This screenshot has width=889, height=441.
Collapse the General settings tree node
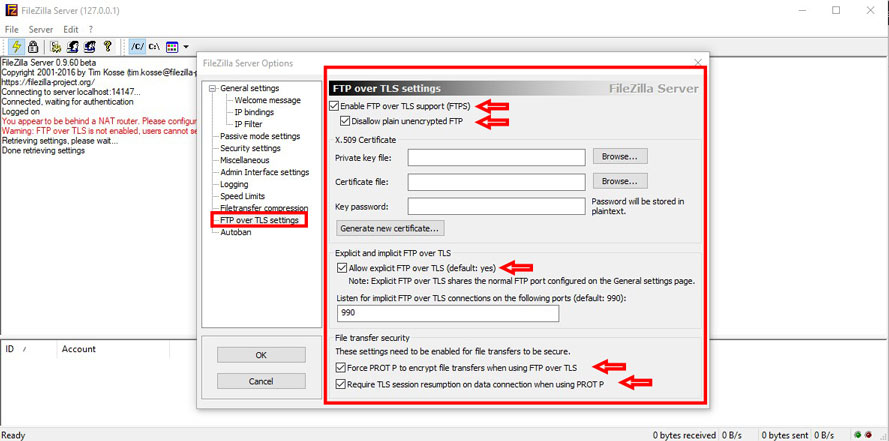point(213,88)
